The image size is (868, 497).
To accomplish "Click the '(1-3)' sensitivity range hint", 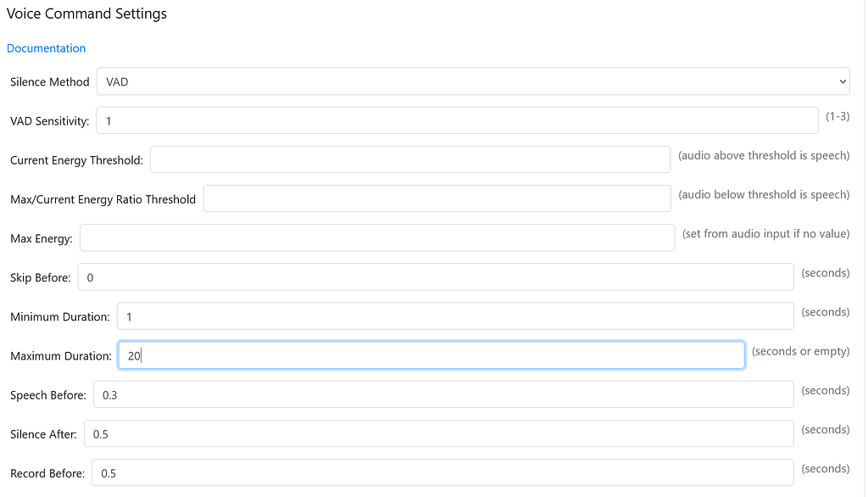I will [837, 116].
